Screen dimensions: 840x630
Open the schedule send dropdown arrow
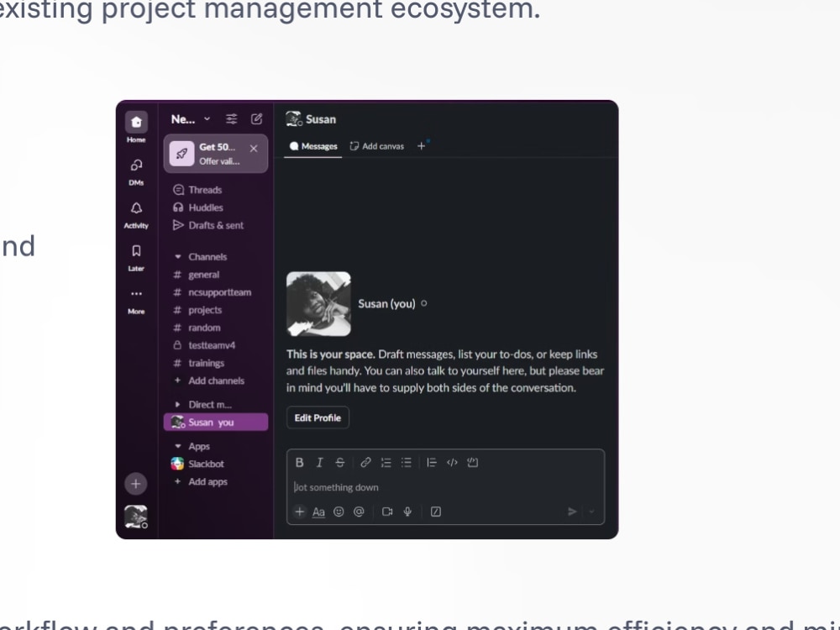coord(591,512)
